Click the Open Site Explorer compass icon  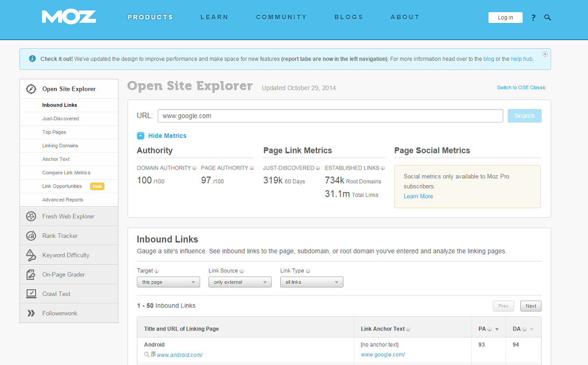(31, 89)
